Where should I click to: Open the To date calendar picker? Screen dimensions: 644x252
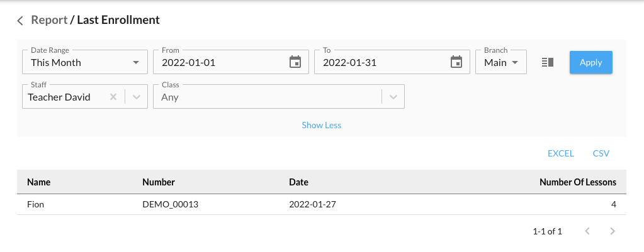pyautogui.click(x=456, y=62)
